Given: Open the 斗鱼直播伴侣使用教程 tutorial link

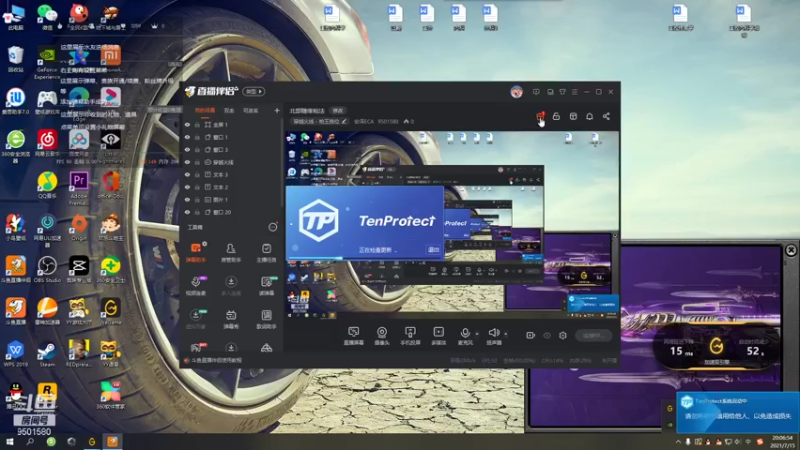Looking at the screenshot, I should (216, 360).
